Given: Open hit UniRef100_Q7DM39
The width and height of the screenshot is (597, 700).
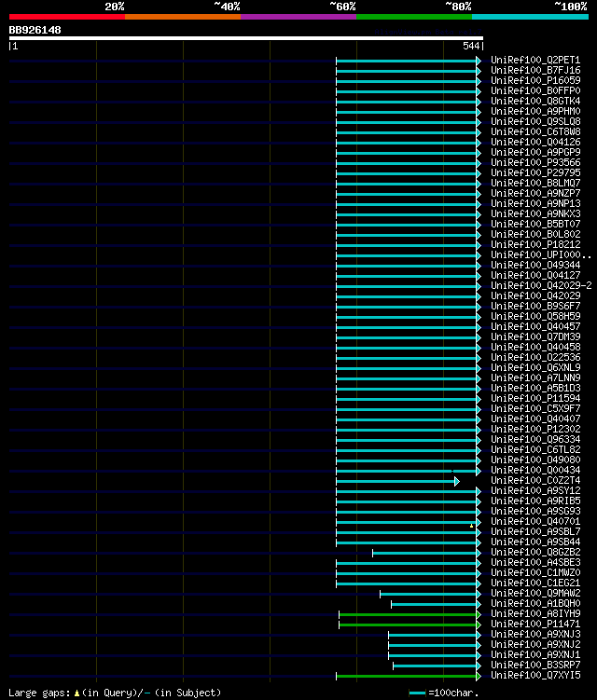Looking at the screenshot, I should tap(535, 337).
